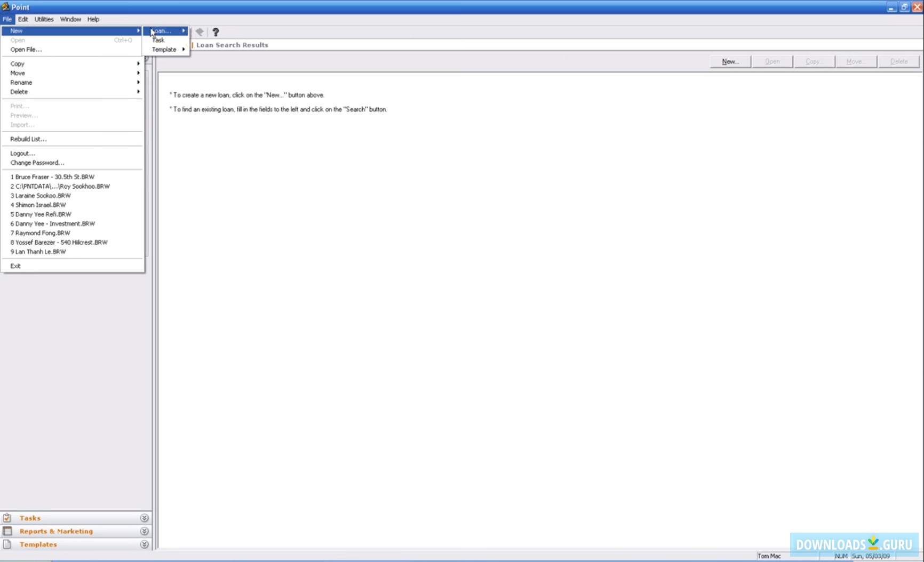Open recent file Bruce Fraser - 30.5th St.BRW
The height and width of the screenshot is (562, 924).
click(73, 177)
